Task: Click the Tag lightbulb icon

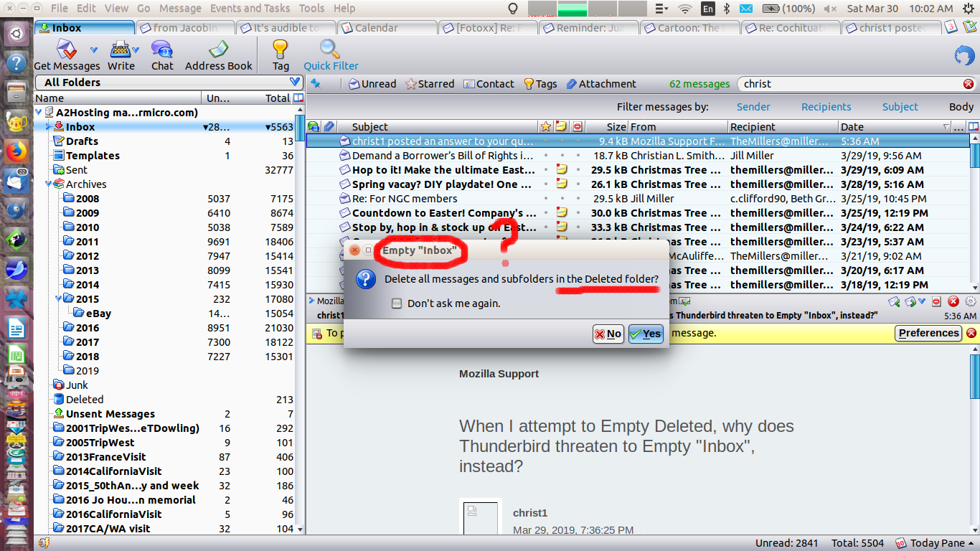Action: point(281,50)
